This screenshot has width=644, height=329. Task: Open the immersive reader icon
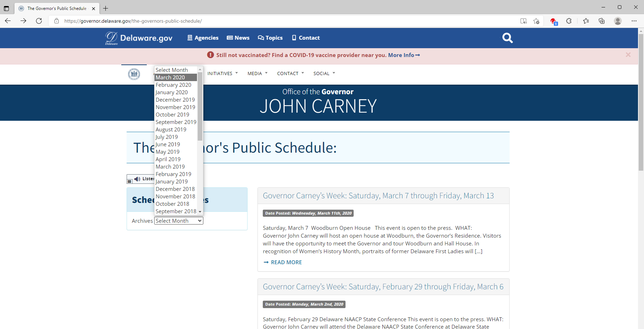523,21
